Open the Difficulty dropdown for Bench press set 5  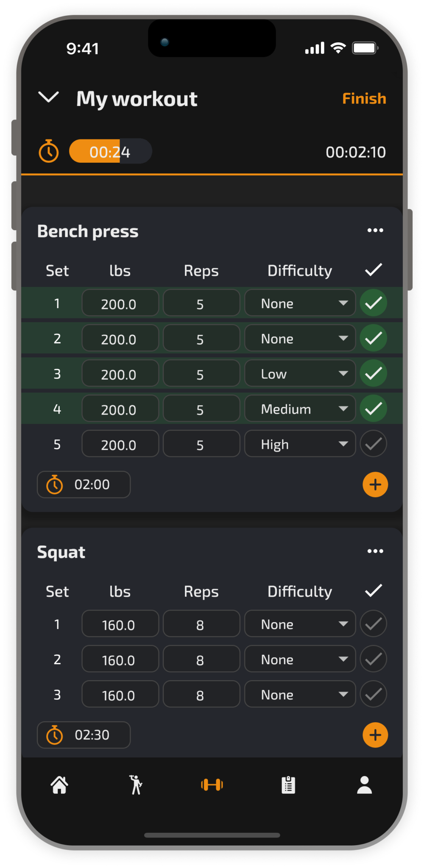click(300, 443)
